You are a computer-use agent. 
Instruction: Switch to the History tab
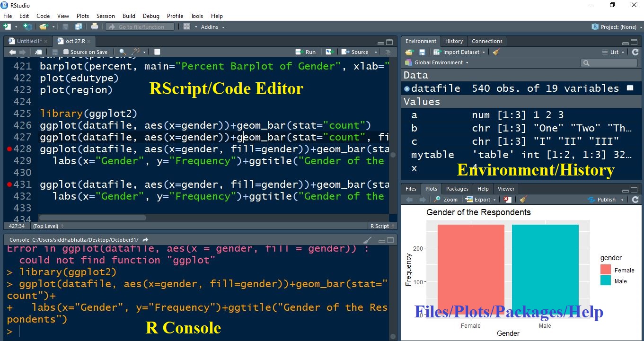point(454,41)
